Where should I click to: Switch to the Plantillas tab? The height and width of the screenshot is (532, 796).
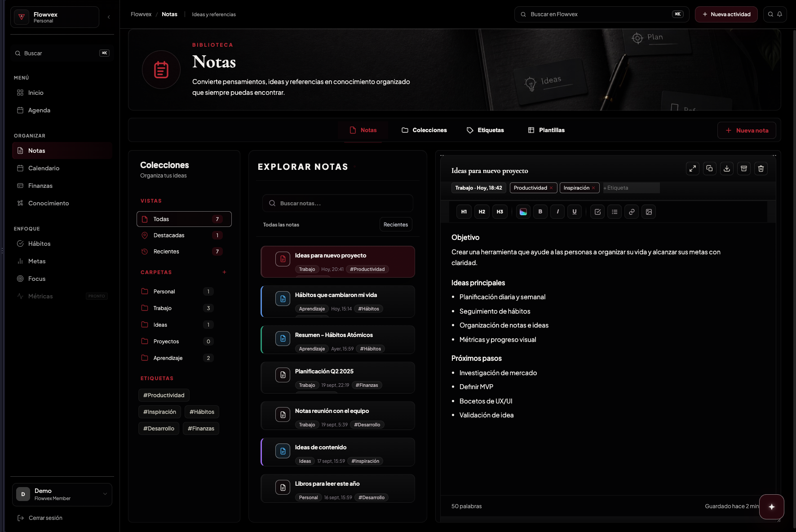546,130
